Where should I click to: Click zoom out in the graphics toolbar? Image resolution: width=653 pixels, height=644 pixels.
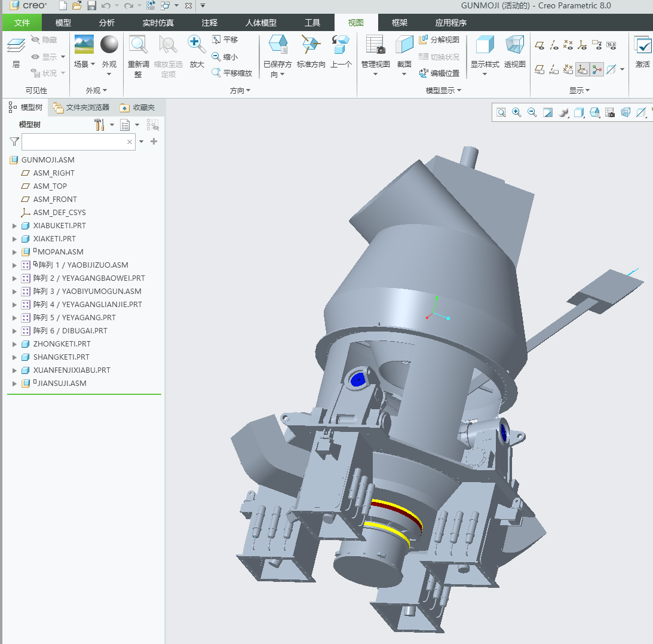pos(532,112)
